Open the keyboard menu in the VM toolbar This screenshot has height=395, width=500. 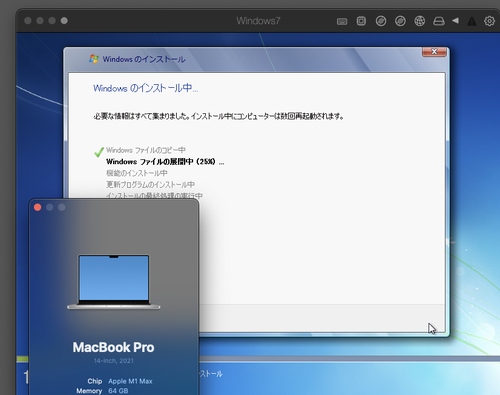tap(342, 21)
